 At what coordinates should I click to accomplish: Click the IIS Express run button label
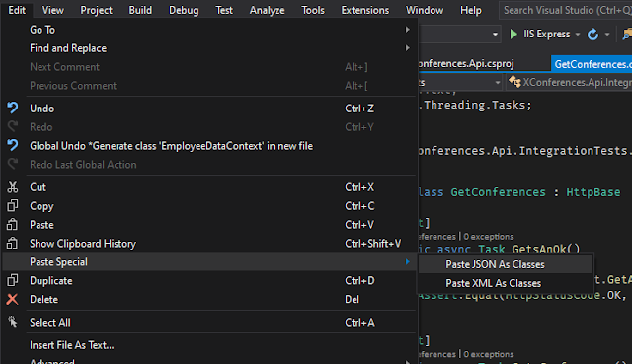pos(546,35)
